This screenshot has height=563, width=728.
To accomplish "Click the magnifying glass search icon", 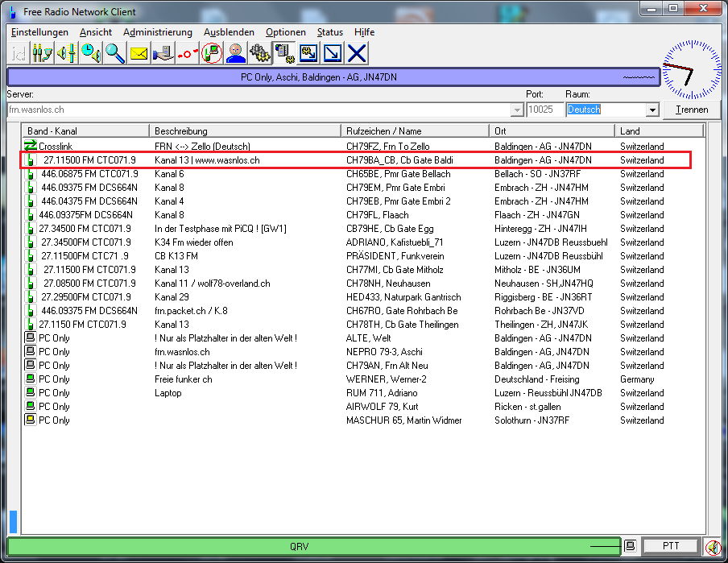I will pyautogui.click(x=114, y=53).
